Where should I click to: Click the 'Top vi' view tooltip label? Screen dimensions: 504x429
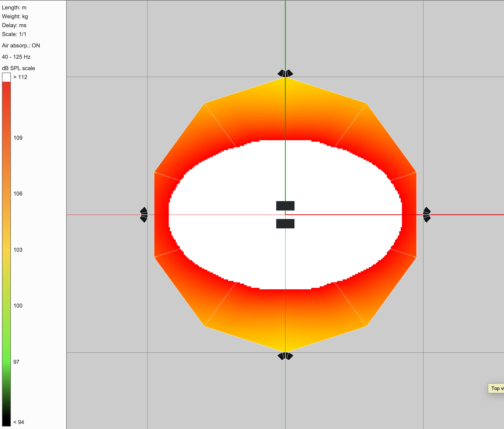[x=497, y=388]
